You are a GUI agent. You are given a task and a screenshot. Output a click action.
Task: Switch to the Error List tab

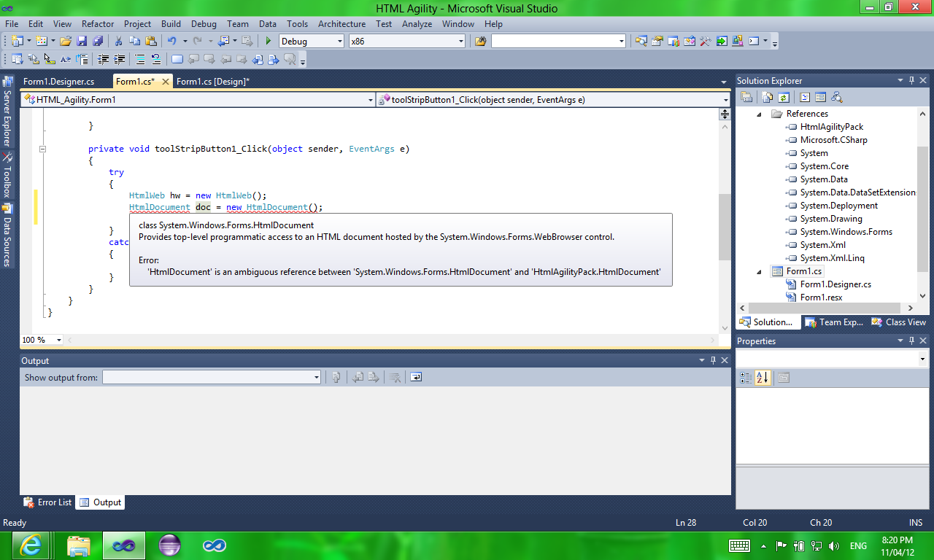(48, 502)
